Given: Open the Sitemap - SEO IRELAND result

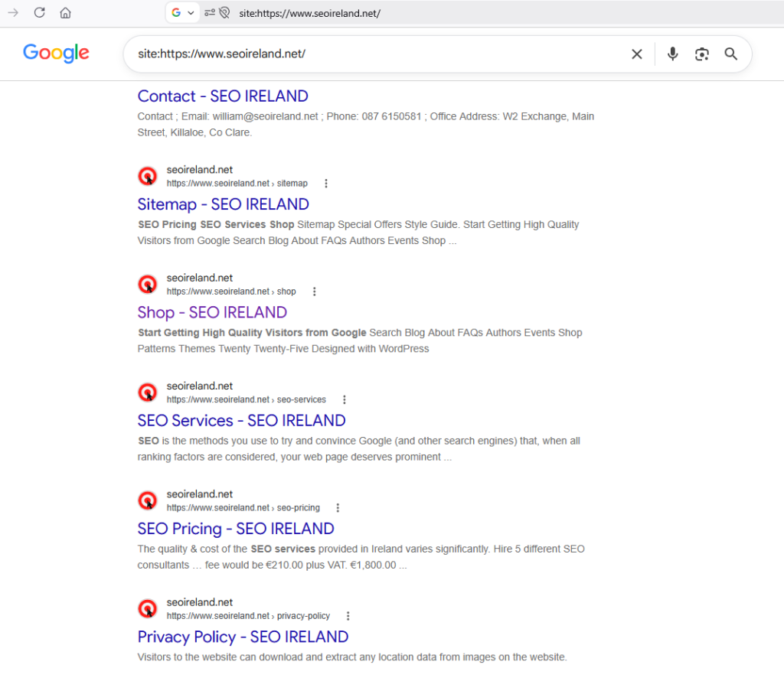Looking at the screenshot, I should point(224,204).
